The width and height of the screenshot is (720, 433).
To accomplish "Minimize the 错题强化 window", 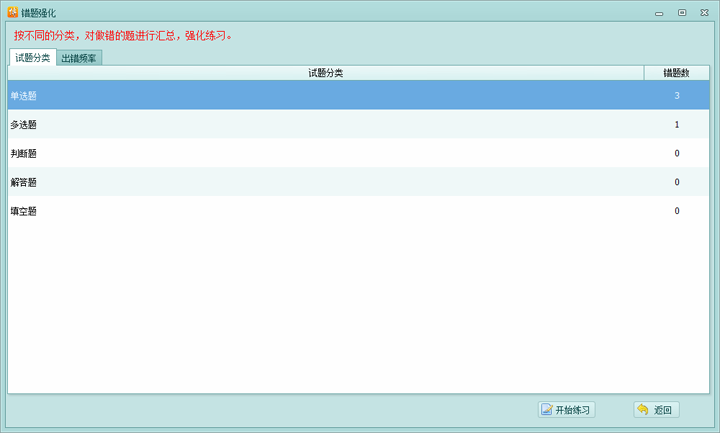I will tap(660, 12).
